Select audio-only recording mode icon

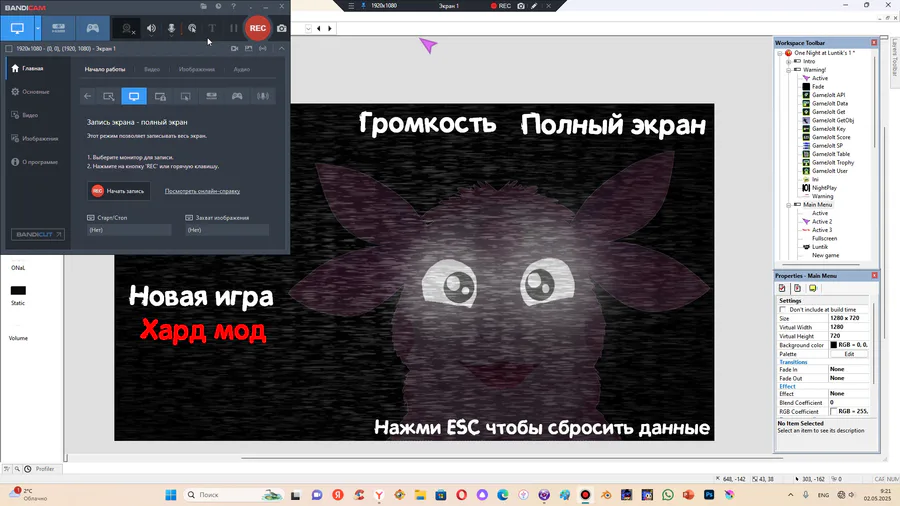(x=263, y=96)
